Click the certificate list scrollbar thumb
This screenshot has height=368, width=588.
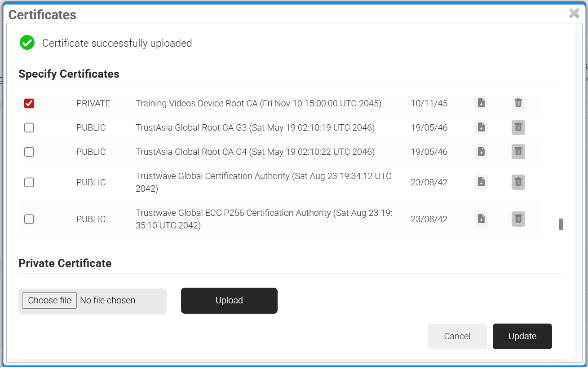pyautogui.click(x=561, y=224)
